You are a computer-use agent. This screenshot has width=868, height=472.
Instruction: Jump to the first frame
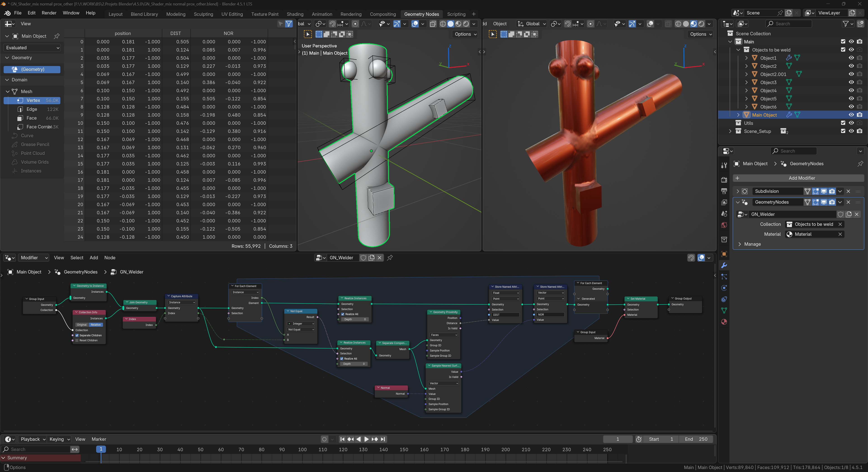pyautogui.click(x=342, y=439)
